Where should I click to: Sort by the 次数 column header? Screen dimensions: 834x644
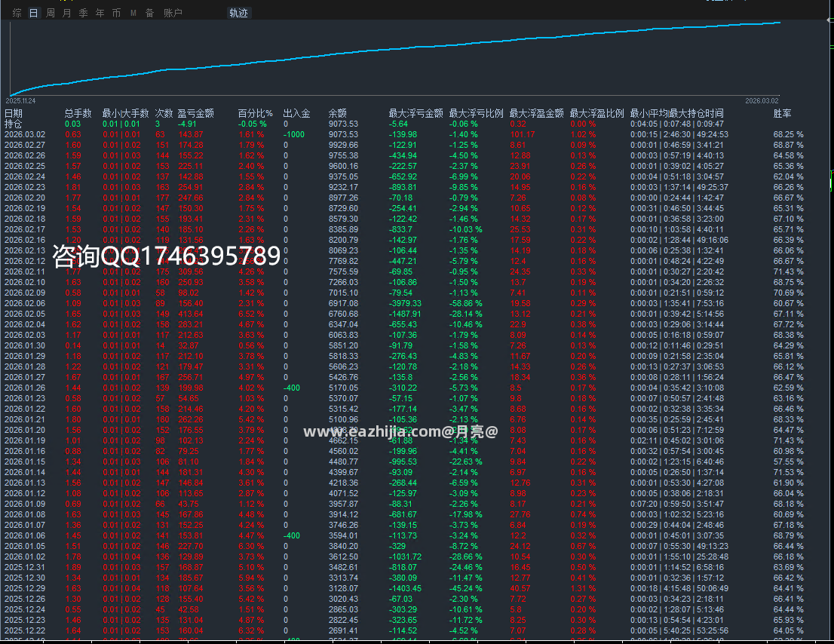tap(164, 113)
